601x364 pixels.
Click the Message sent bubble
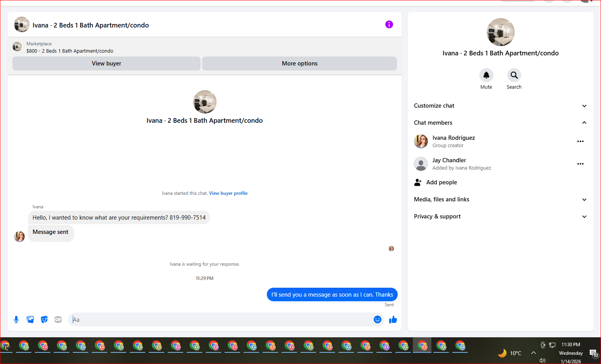[51, 233]
